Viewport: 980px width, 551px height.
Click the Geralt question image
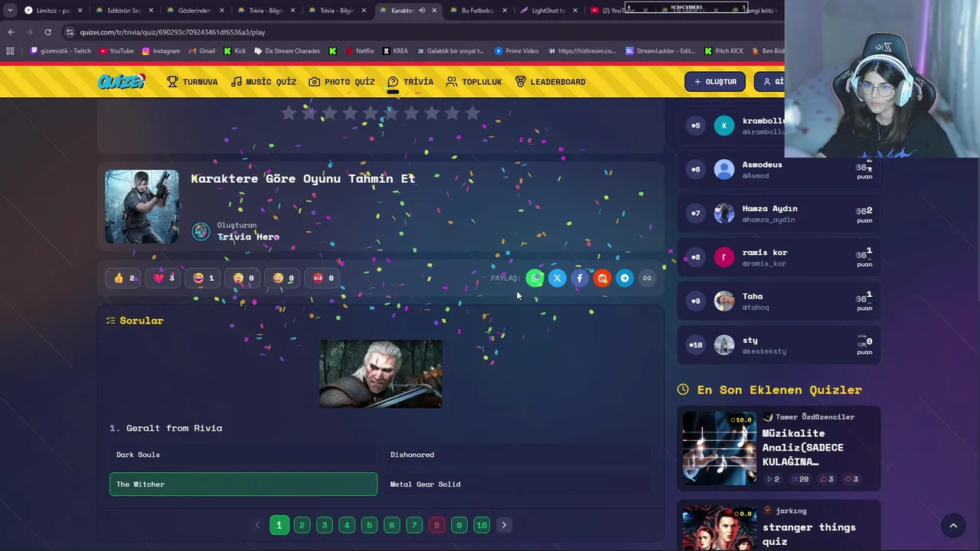point(381,373)
